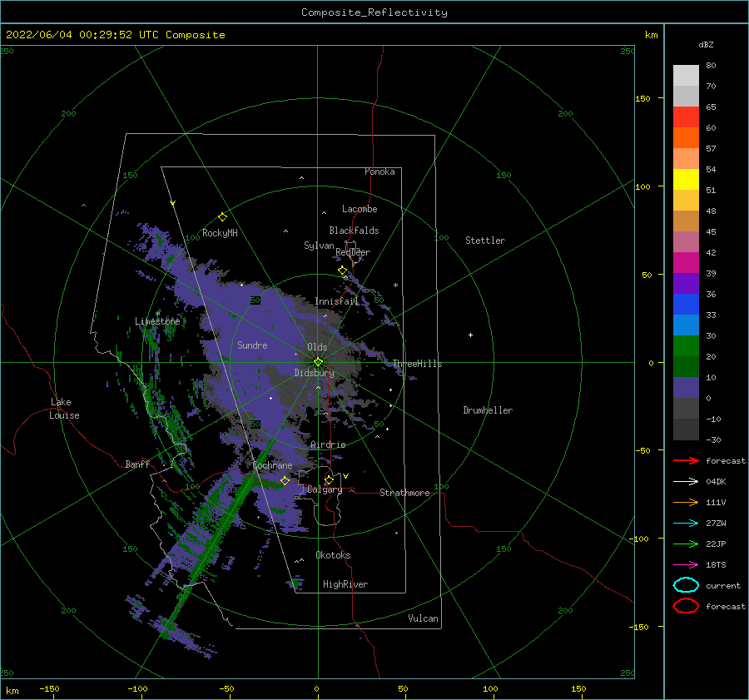Click the 30 dBZ green color swatch
The image size is (749, 700).
pos(686,346)
